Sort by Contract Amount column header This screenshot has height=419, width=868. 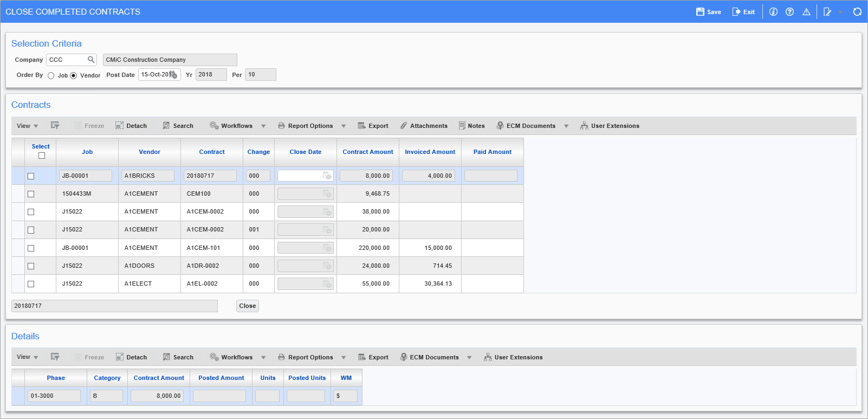tap(368, 152)
